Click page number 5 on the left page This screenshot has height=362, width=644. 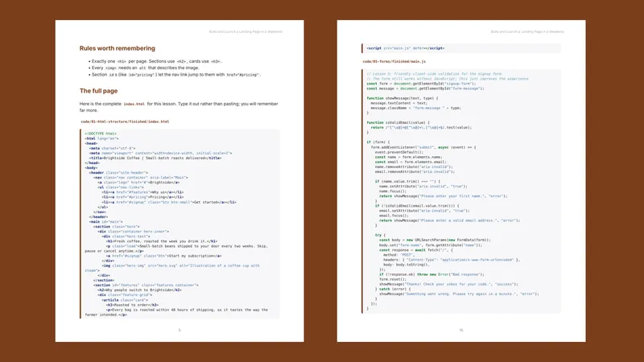point(180,330)
